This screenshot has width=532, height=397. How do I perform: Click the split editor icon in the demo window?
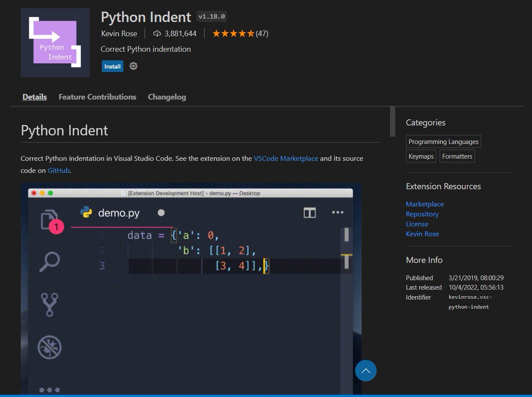tap(309, 213)
